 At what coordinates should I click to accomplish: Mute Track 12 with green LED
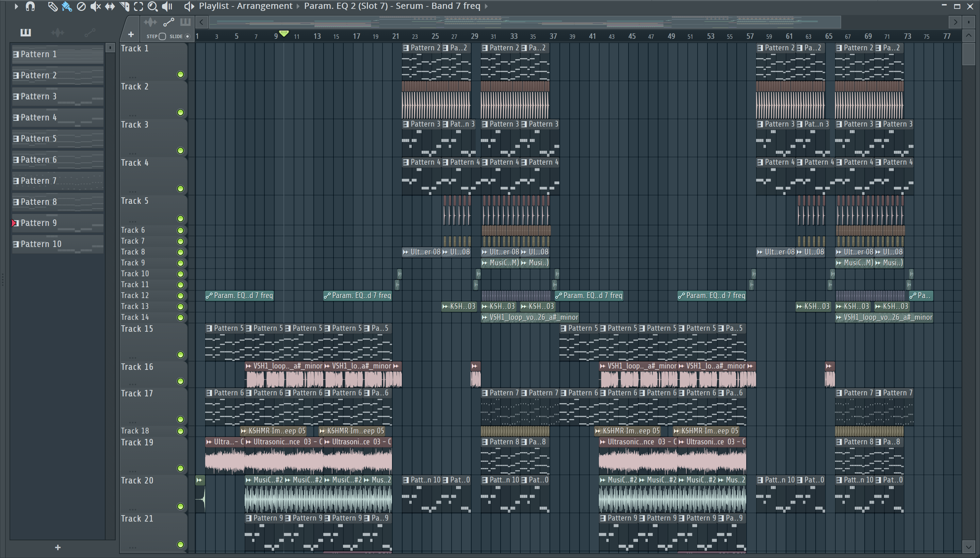(180, 295)
